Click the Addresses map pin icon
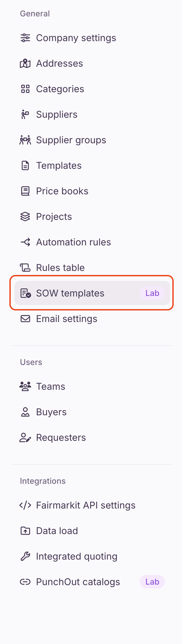 point(25,63)
